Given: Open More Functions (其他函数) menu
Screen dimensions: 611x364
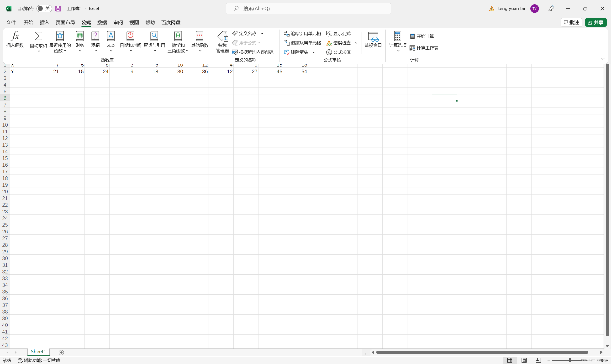Looking at the screenshot, I should (200, 42).
